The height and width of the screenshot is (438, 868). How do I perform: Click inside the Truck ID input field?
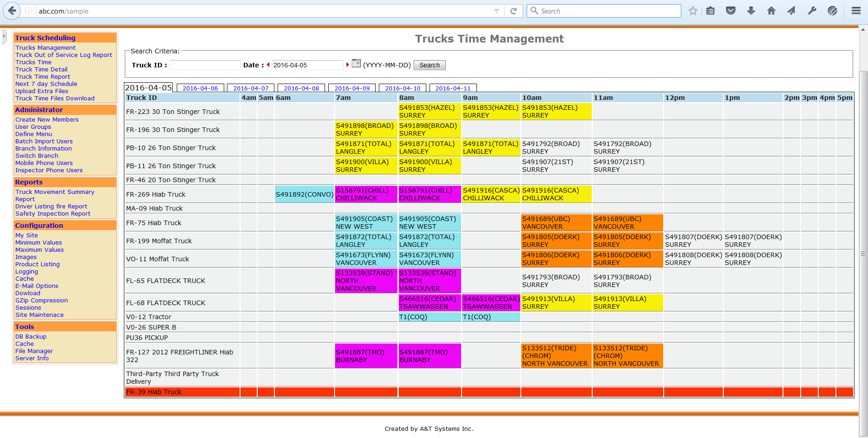pyautogui.click(x=205, y=65)
